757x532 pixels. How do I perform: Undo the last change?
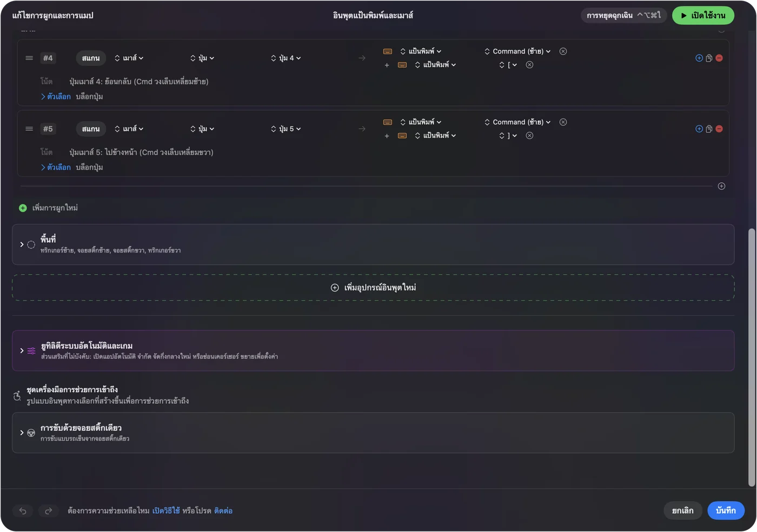click(23, 511)
